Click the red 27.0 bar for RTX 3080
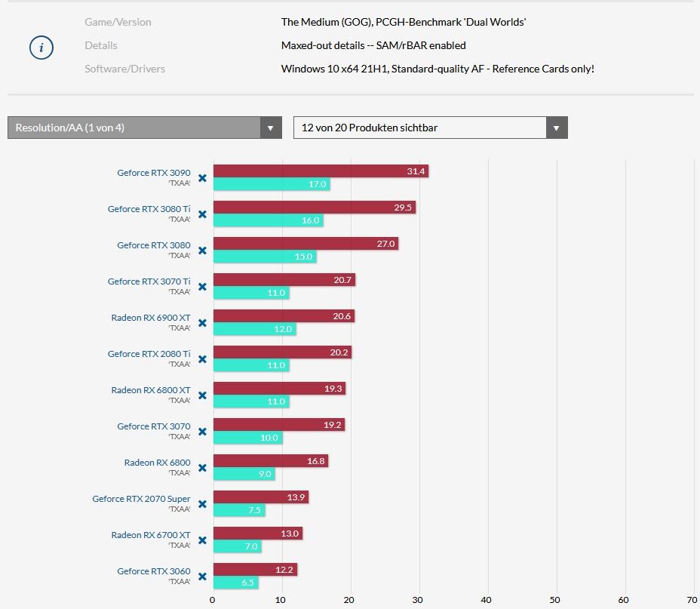 pos(305,243)
